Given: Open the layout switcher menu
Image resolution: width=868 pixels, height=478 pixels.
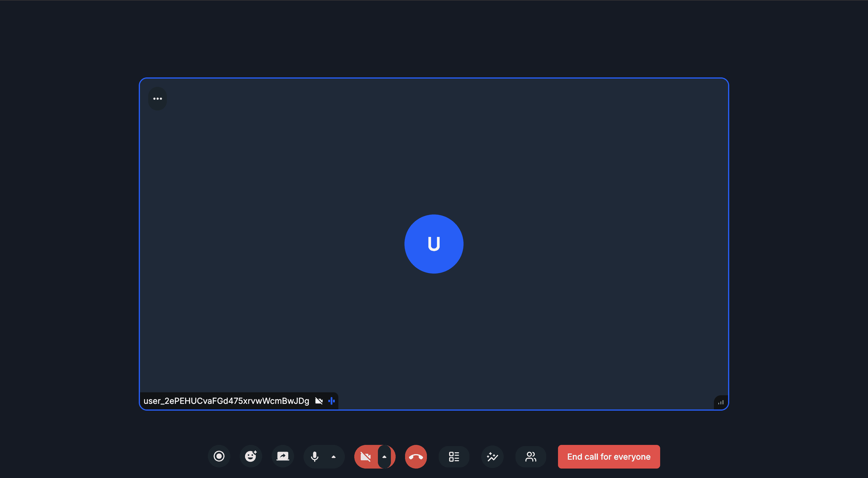Looking at the screenshot, I should (x=454, y=457).
